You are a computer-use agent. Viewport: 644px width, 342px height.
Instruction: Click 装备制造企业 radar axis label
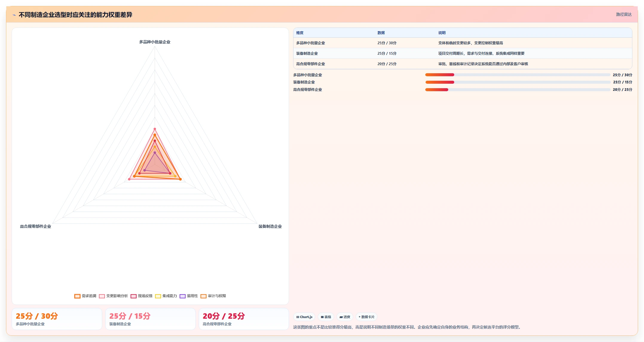(270, 227)
